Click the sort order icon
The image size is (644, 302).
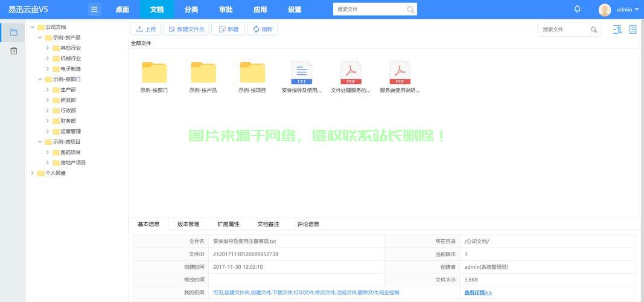617,30
